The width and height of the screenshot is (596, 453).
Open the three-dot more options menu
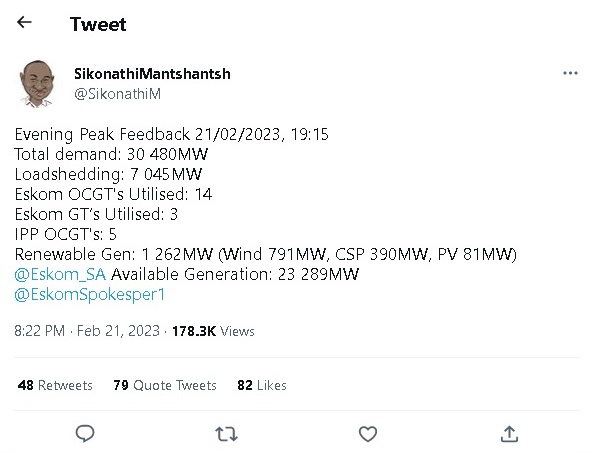click(x=570, y=73)
